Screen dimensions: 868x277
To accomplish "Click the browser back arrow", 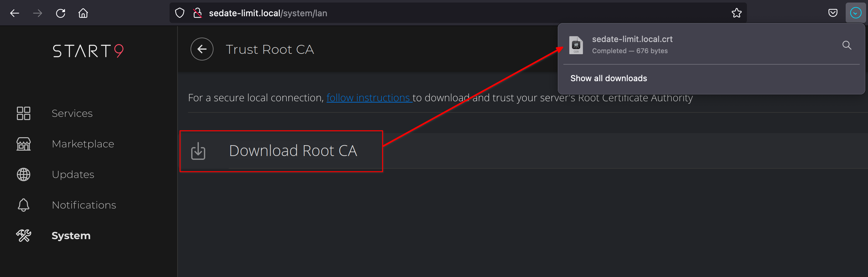I will 14,13.
